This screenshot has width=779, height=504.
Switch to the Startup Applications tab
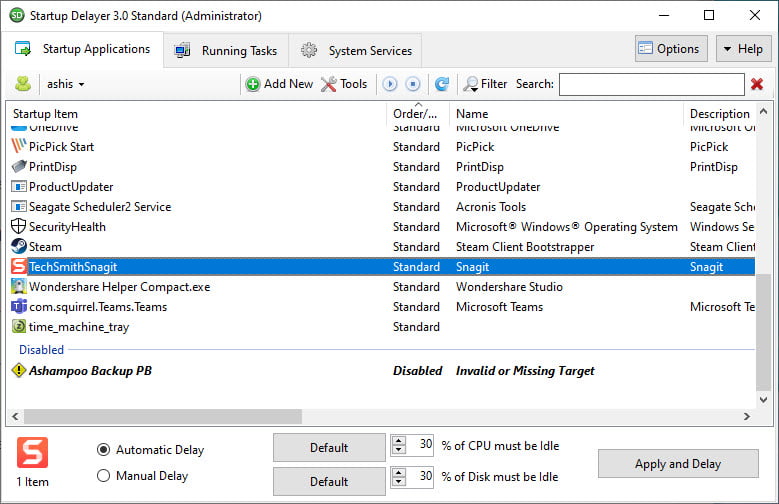click(x=82, y=49)
